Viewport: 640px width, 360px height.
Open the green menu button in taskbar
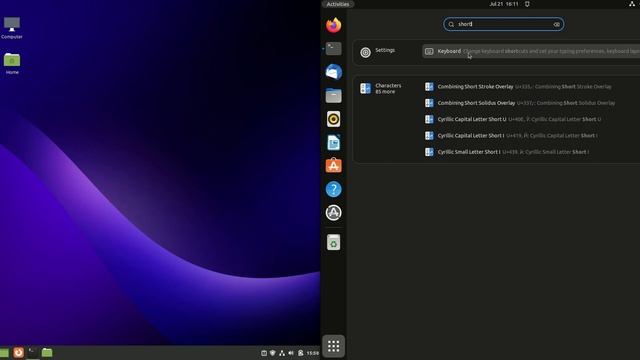(x=4, y=352)
